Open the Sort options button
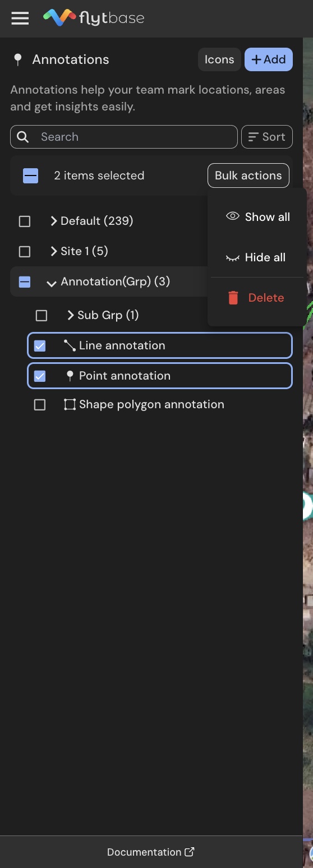 click(267, 137)
